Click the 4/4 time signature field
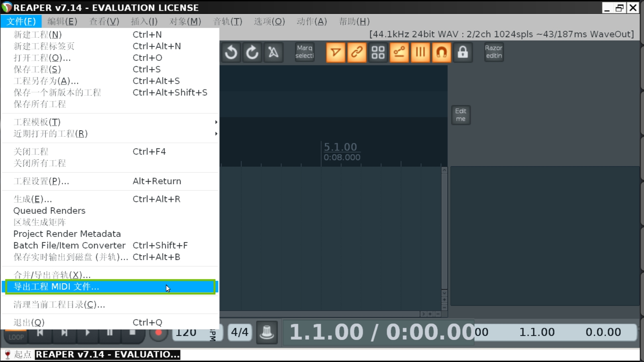 240,332
